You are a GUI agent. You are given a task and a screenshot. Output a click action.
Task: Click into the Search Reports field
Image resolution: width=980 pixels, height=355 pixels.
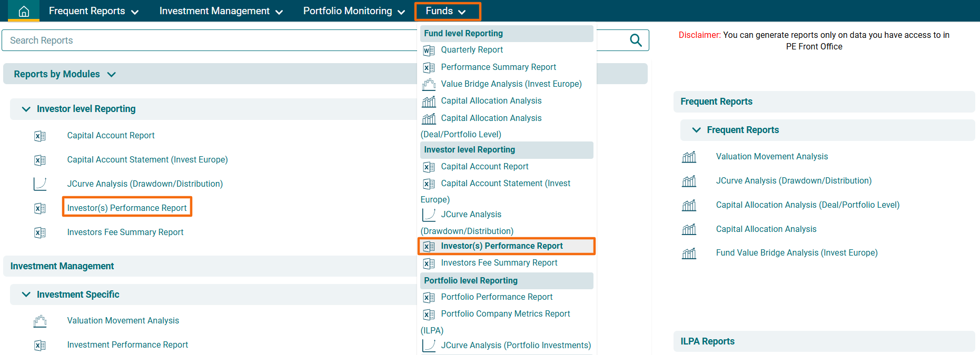point(211,40)
